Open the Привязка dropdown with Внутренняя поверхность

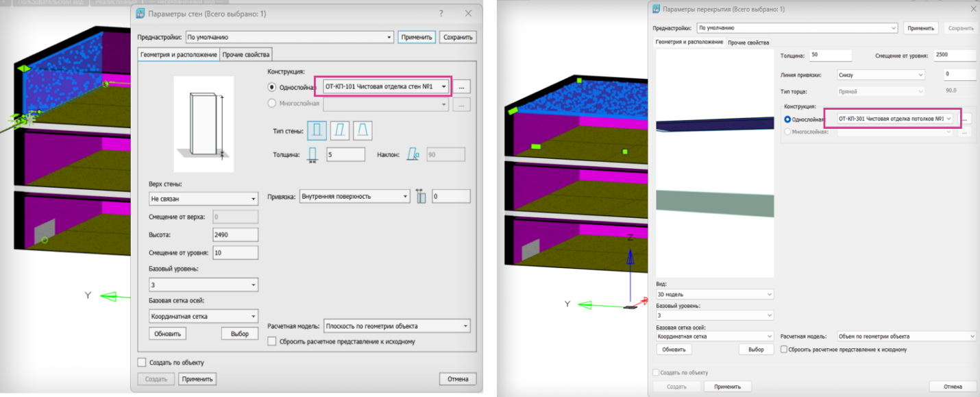point(354,196)
